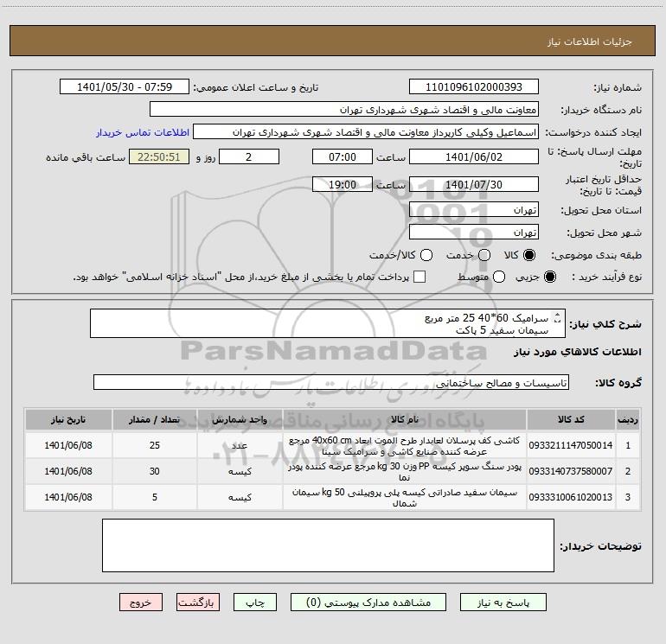Click the استان محل تحویل field
Viewport: 666px width, 644px height.
tap(474, 210)
